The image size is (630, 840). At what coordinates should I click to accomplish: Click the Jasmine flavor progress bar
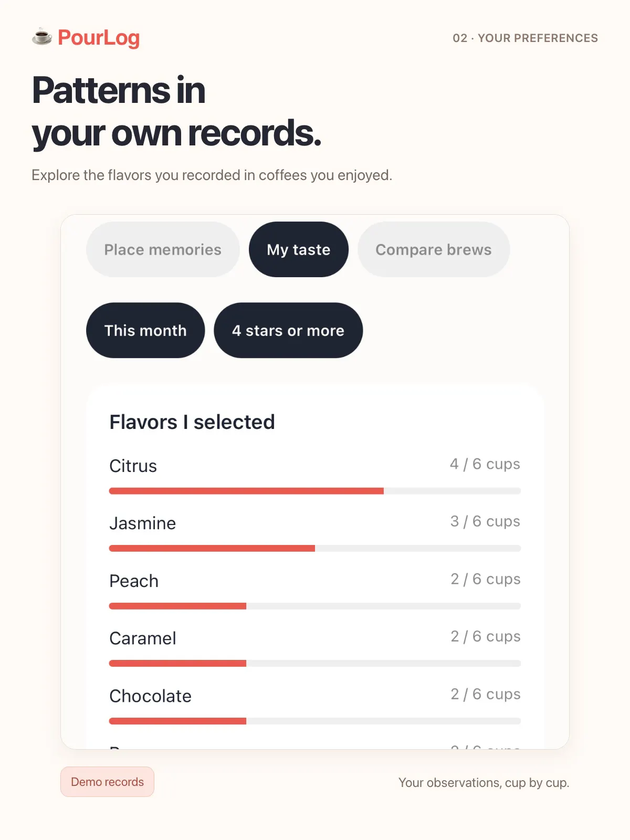[315, 548]
